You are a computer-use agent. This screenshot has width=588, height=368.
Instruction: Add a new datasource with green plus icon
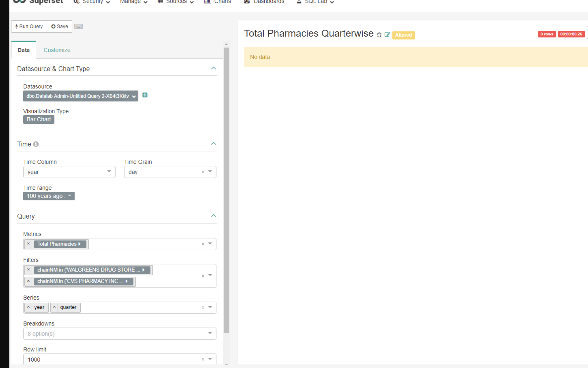pos(145,95)
